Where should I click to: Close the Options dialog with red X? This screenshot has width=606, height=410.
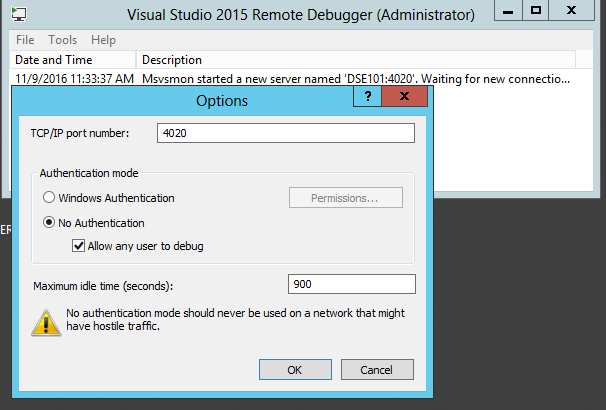pos(405,96)
